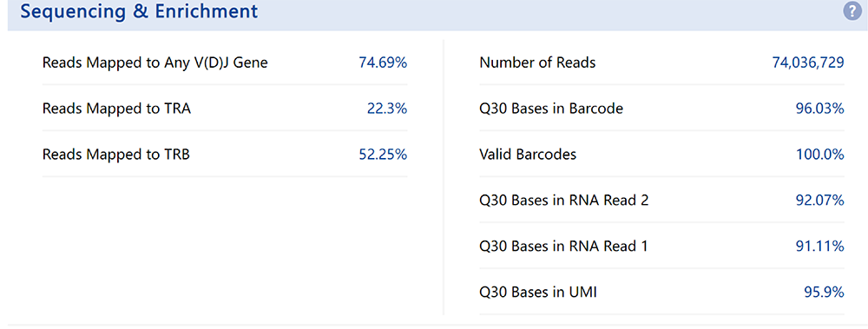Select the 22.3% TRA value
868x329 pixels.
[387, 109]
